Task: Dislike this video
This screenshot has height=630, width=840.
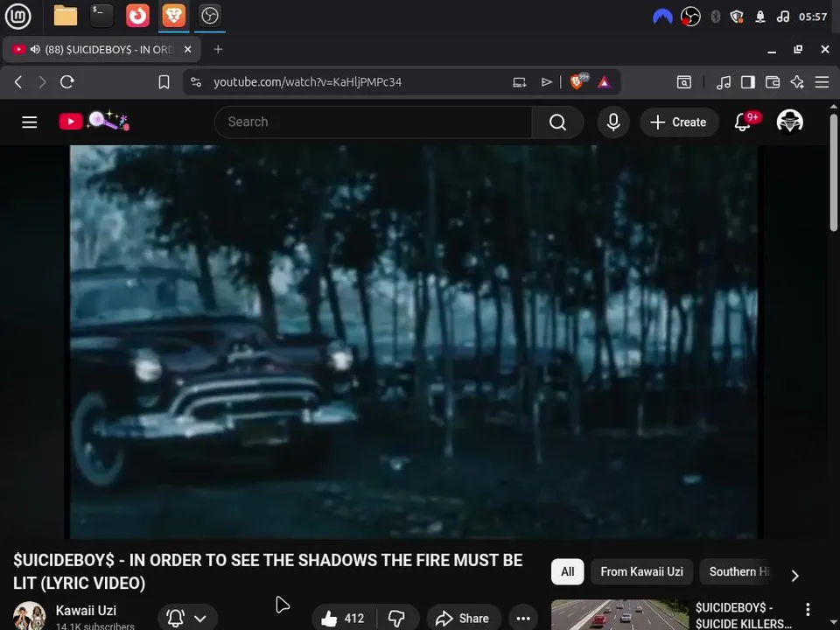Action: [397, 619]
